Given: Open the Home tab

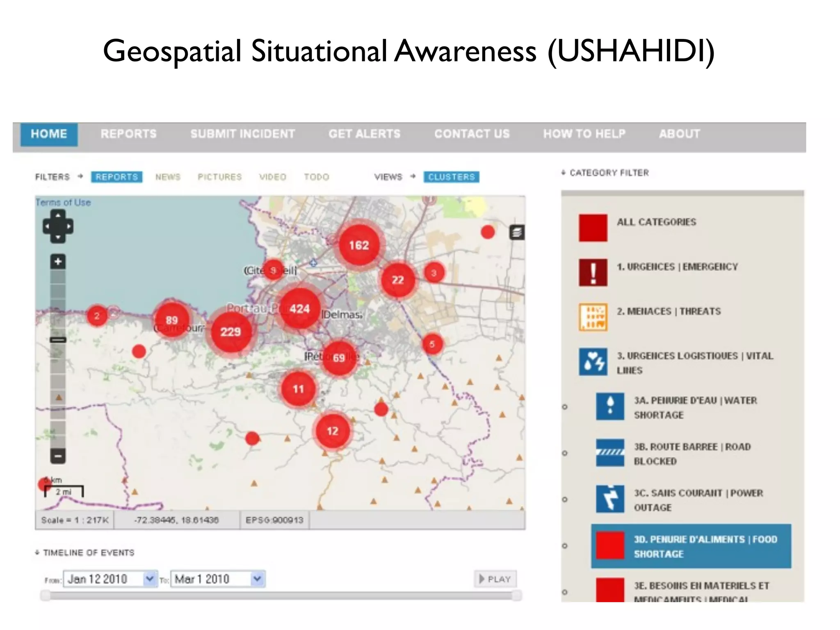Looking at the screenshot, I should tap(49, 134).
